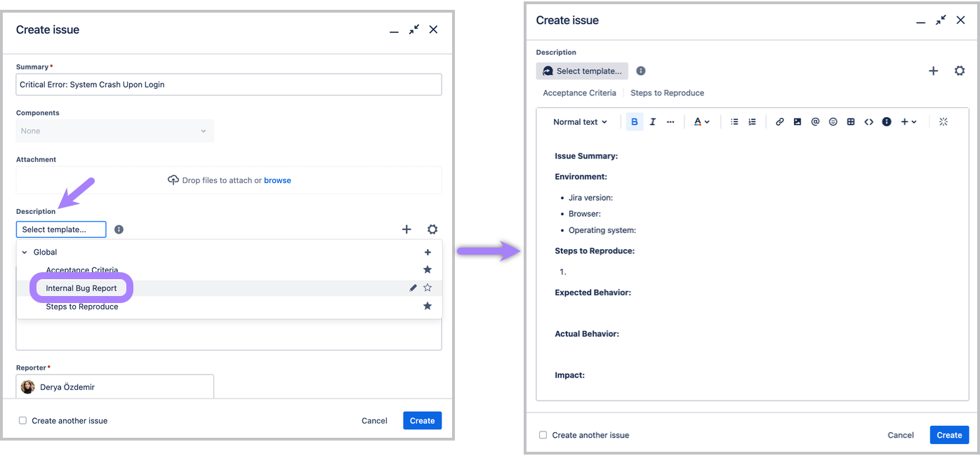
Task: Insert an image using toolbar icon
Action: (797, 122)
